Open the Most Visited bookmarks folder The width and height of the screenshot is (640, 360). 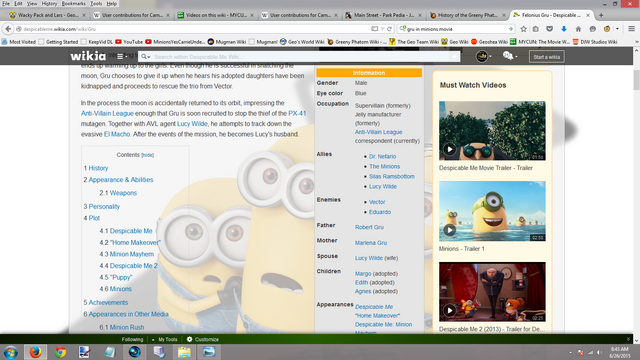(x=19, y=42)
